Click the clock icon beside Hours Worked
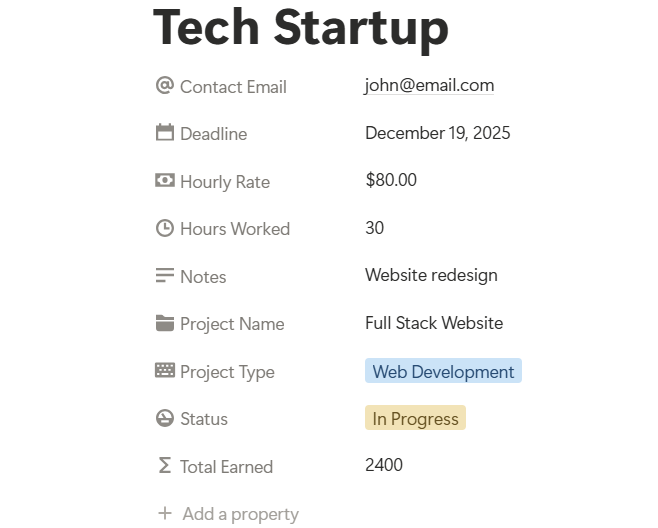Screen dimensions: 658x528 165,228
